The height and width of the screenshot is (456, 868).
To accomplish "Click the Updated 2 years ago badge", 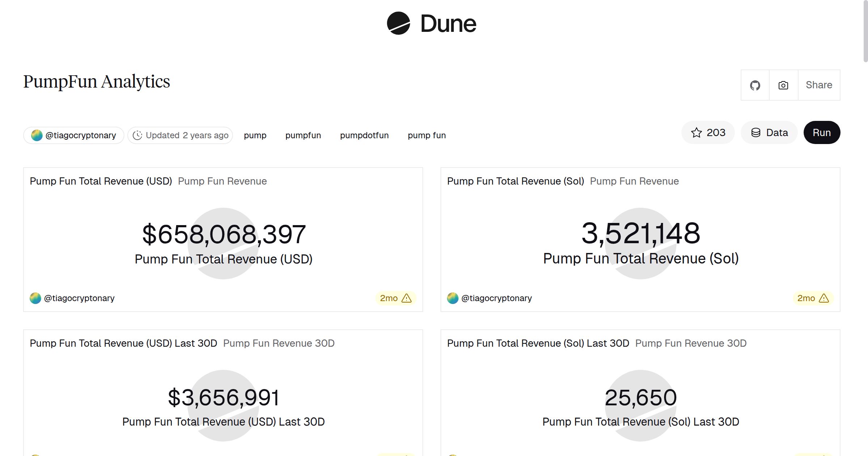I will pos(180,135).
